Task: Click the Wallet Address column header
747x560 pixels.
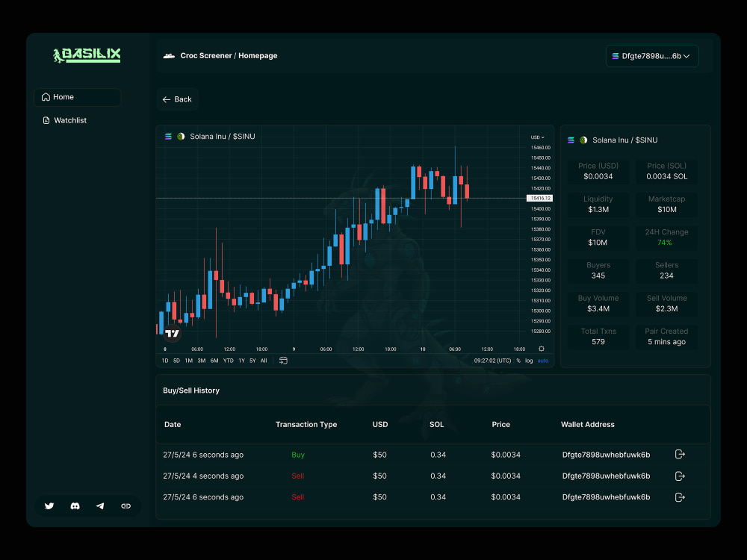Action: tap(587, 425)
